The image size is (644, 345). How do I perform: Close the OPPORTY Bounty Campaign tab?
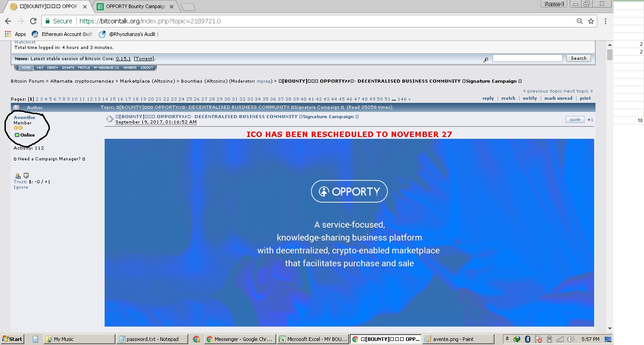(172, 7)
